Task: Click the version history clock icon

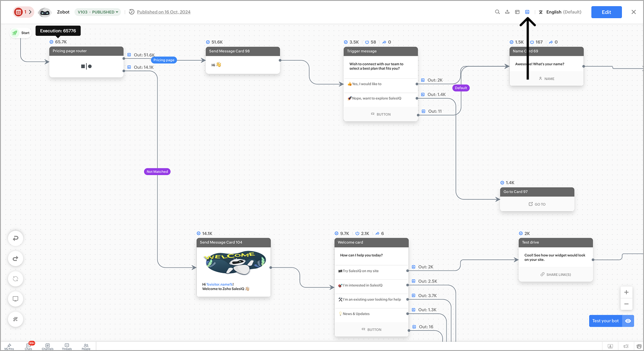Action: (x=132, y=12)
